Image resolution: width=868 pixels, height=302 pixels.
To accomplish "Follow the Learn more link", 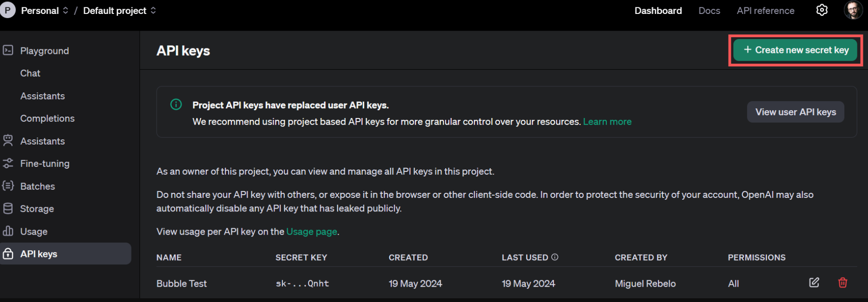I will point(607,122).
